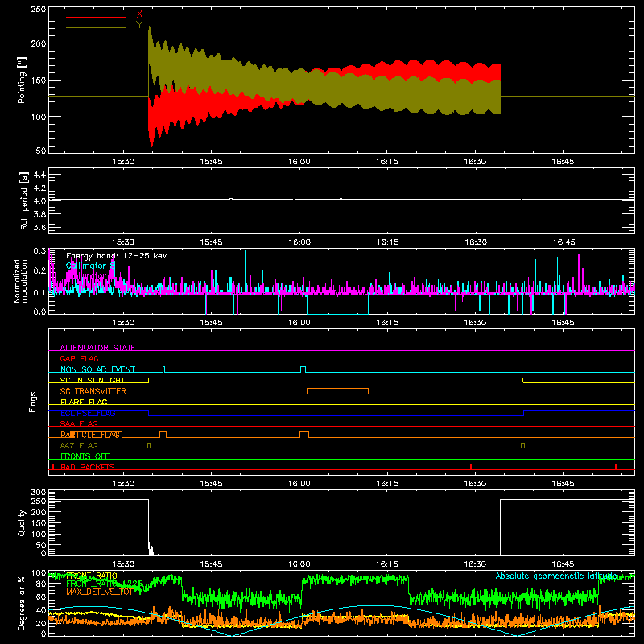Click 16:30 tick under the Flags plot
The width and height of the screenshot is (644, 644).
475,484
